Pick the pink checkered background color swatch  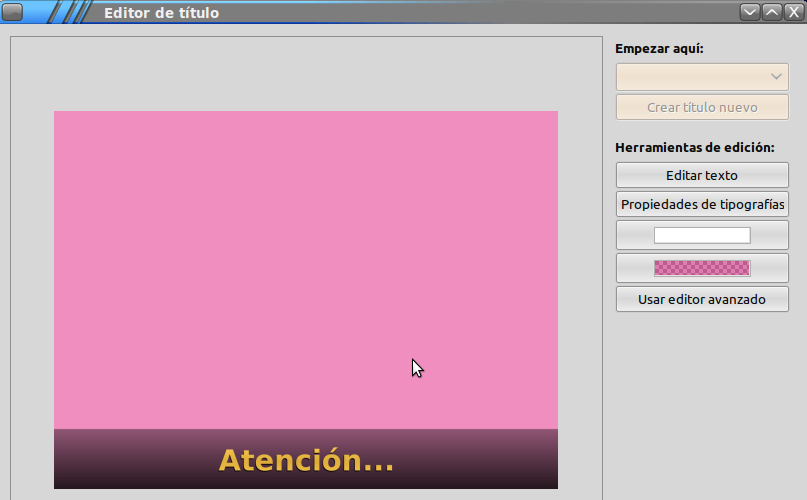click(702, 268)
